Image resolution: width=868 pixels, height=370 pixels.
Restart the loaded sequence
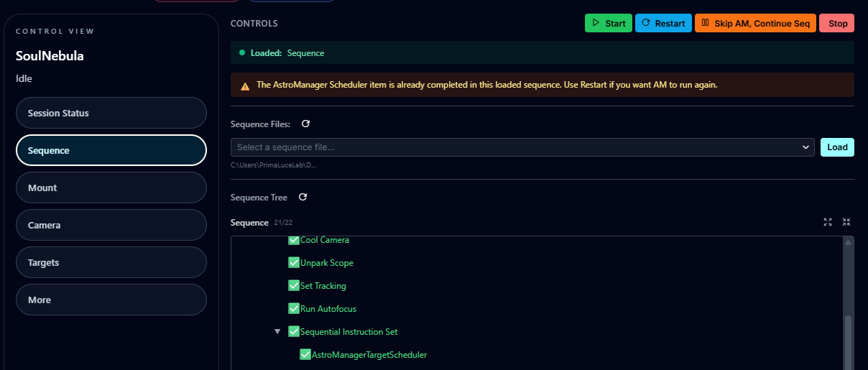[663, 23]
